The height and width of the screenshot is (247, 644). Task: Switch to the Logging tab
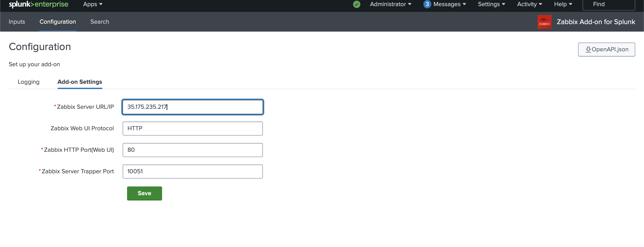pos(28,82)
